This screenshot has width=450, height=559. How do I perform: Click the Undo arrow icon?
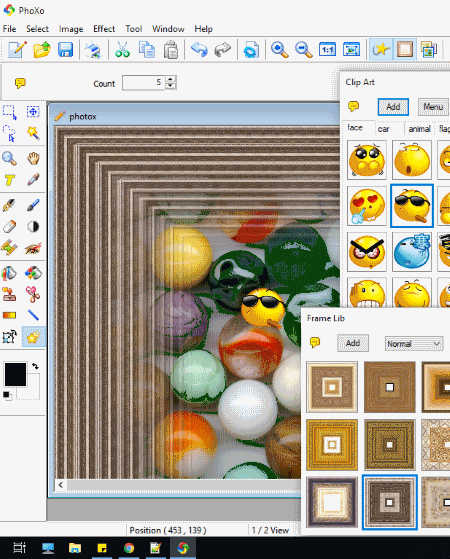coord(199,50)
